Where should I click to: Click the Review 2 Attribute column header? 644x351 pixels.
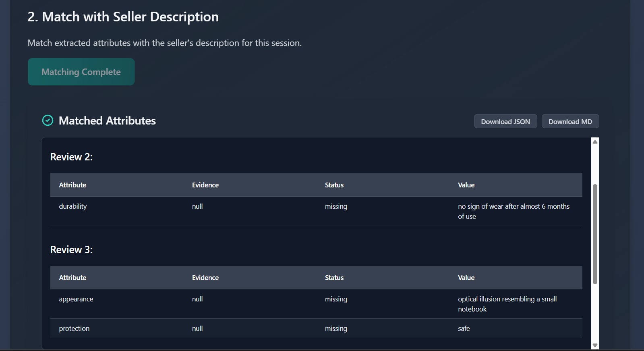coord(72,185)
